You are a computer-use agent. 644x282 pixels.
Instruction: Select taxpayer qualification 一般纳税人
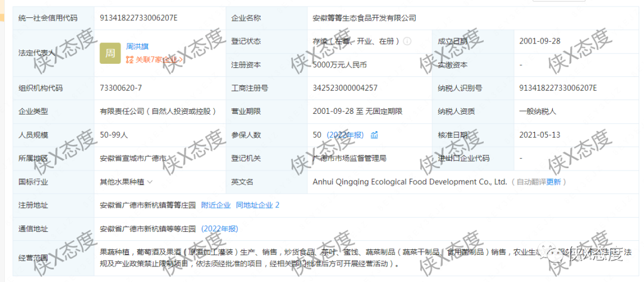click(x=538, y=111)
